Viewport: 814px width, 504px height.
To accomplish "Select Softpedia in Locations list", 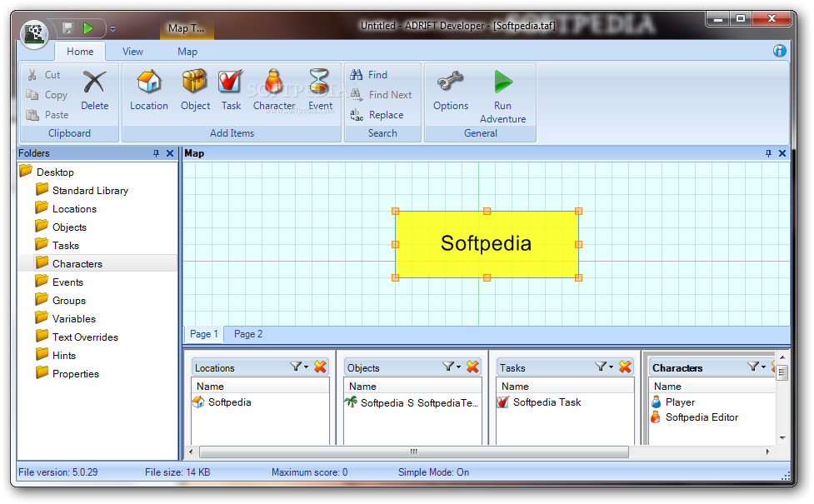I will [222, 402].
